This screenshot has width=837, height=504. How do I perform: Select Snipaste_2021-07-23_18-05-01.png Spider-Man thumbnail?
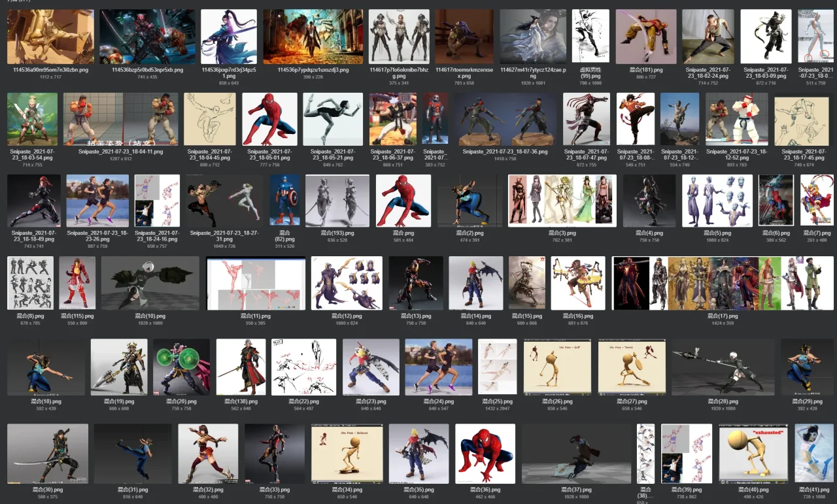(269, 119)
